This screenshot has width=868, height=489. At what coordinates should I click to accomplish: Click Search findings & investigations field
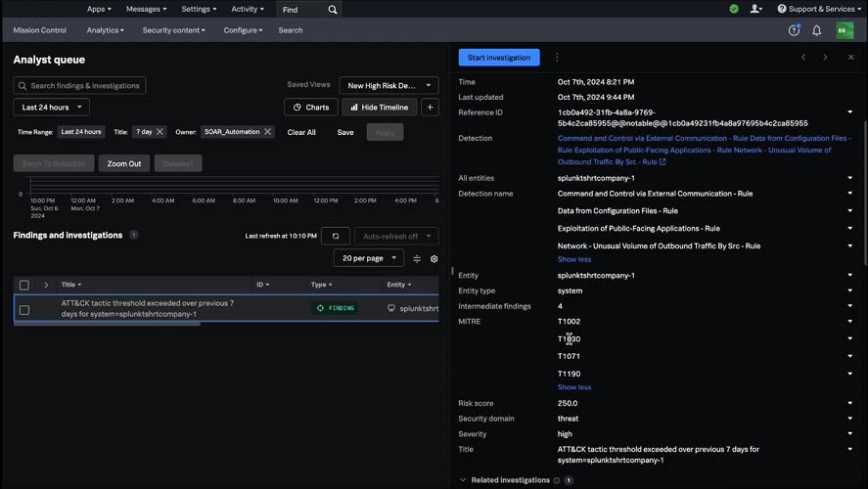(x=79, y=86)
